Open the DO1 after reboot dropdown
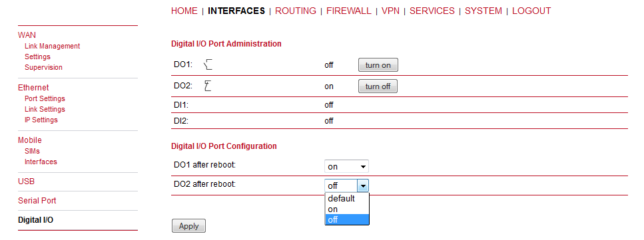This screenshot has width=644, height=240. coord(346,166)
